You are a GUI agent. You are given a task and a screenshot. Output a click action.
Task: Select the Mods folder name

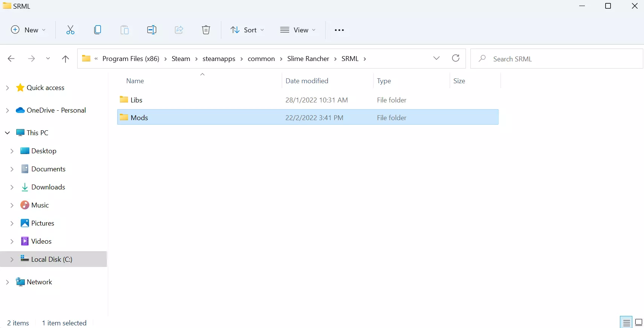pos(139,117)
